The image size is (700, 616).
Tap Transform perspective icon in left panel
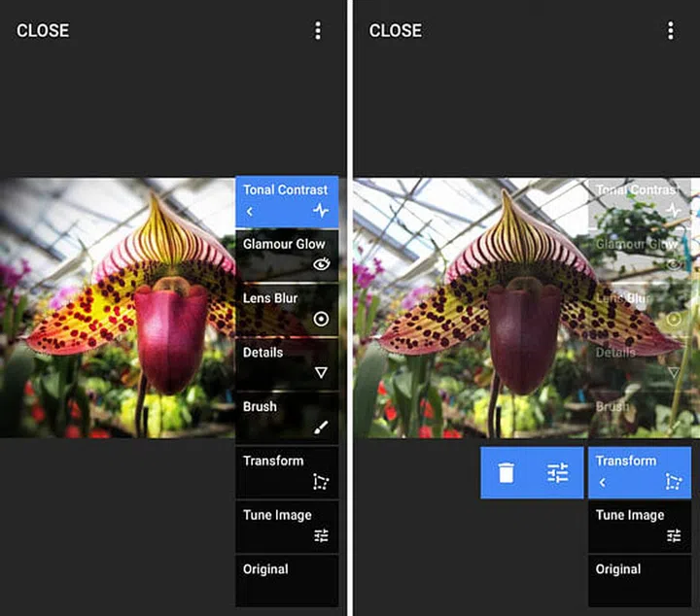(321, 481)
